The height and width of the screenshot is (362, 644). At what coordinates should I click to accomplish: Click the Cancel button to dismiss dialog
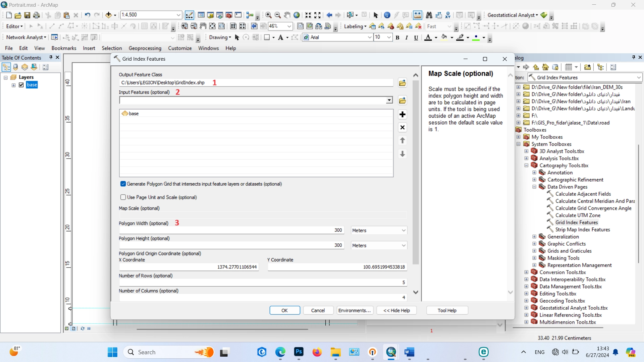[318, 310]
